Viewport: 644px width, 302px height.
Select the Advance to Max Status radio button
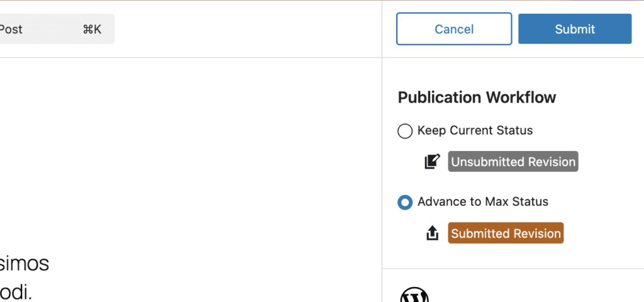coord(405,202)
